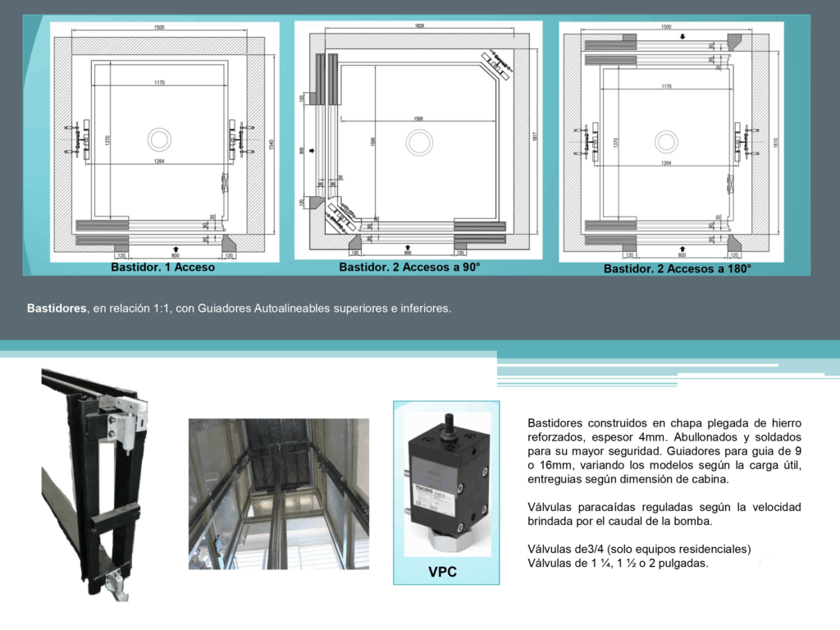Select the elevator shaft interior photo
This screenshot has height=630, width=840.
pos(278,494)
